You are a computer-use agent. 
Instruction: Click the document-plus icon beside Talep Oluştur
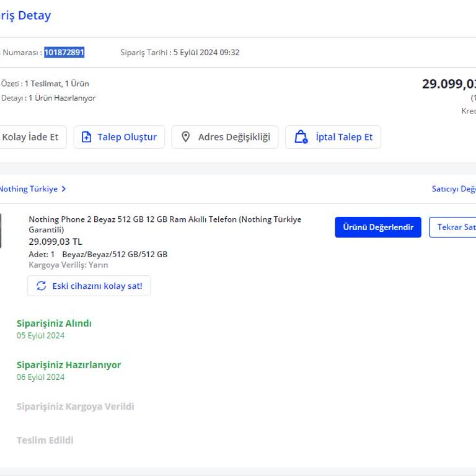(86, 137)
